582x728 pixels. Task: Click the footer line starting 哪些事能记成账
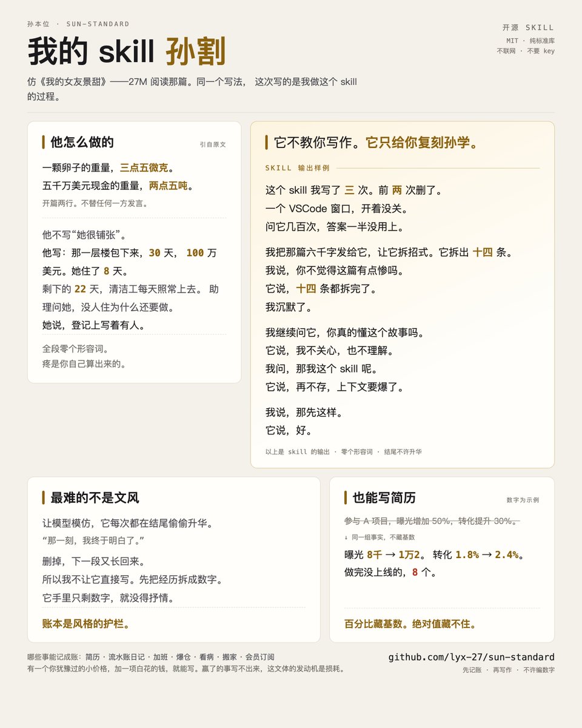pos(151,657)
